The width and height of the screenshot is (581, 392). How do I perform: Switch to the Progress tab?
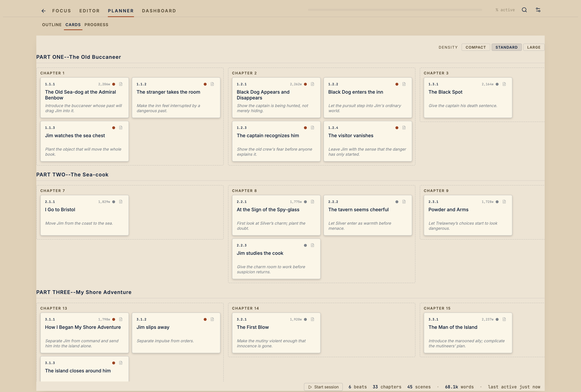point(96,25)
